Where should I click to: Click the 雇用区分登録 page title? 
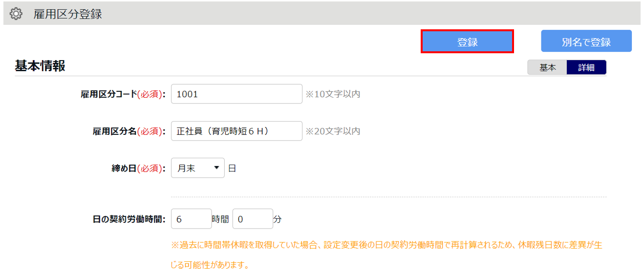coord(67,14)
